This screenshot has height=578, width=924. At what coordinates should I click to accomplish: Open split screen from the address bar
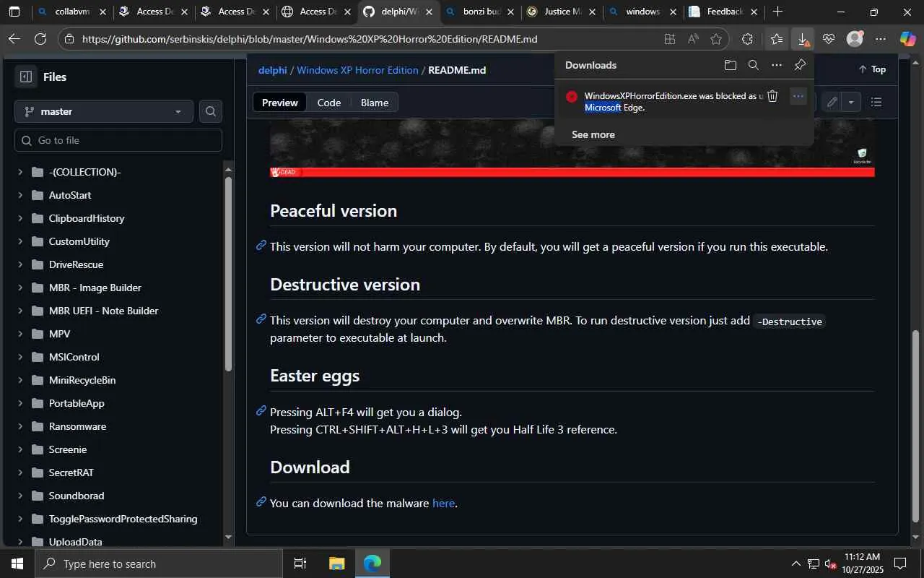coord(670,39)
